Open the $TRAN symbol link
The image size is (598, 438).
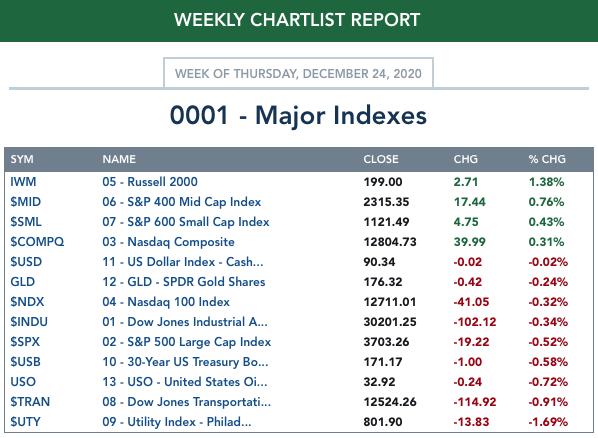pyautogui.click(x=30, y=402)
